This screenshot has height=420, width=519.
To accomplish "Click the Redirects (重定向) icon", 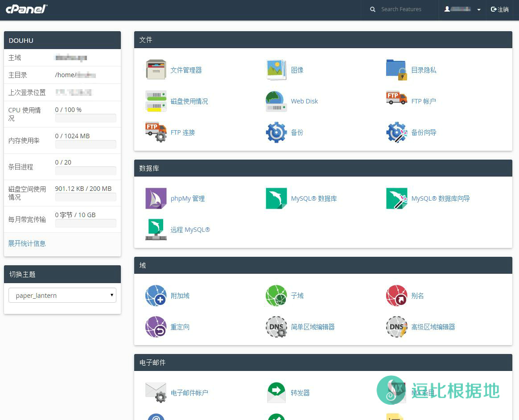I will pyautogui.click(x=156, y=327).
